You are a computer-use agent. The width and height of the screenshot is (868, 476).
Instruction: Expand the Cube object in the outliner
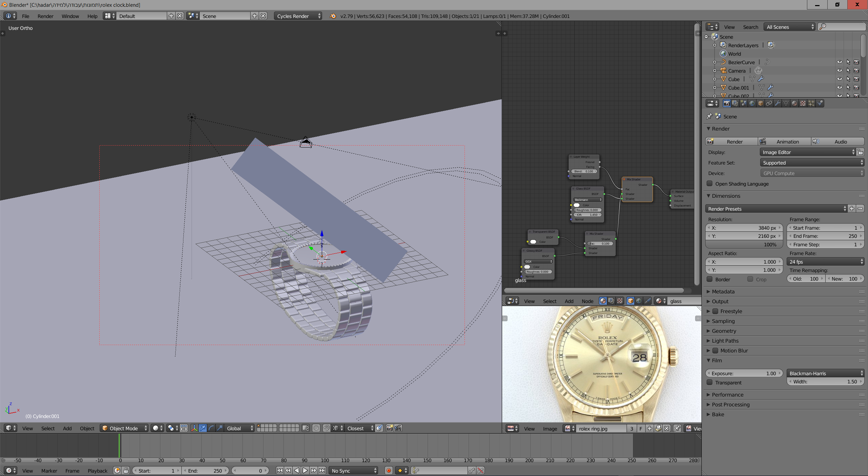pyautogui.click(x=715, y=79)
